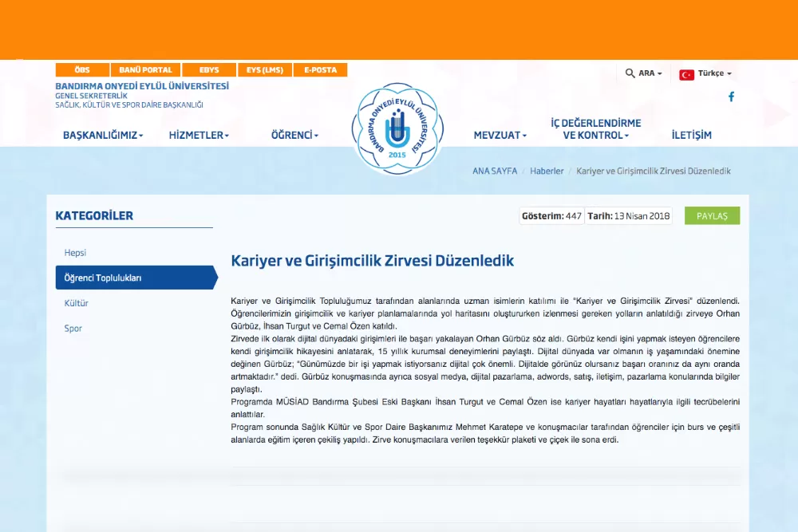Click ANA SAYFA breadcrumb link
The width and height of the screenshot is (798, 532).
(495, 171)
